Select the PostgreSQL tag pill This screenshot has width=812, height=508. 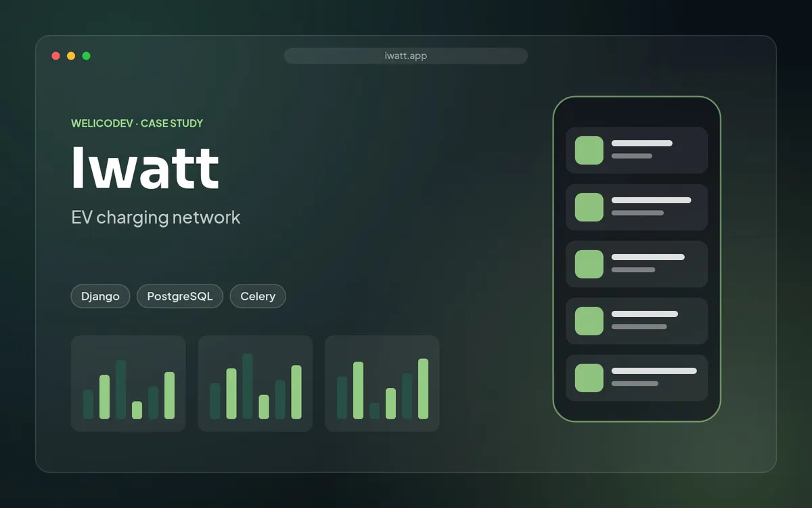(180, 296)
